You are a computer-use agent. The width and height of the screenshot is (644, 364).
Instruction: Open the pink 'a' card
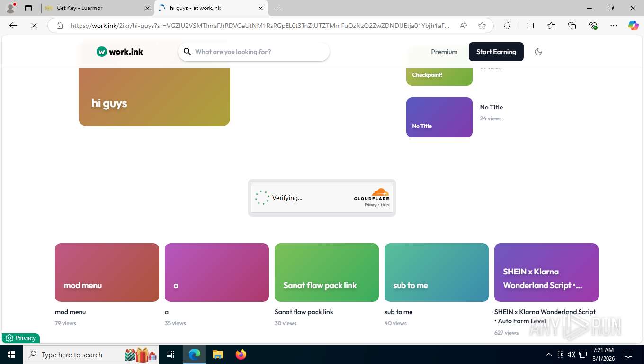pyautogui.click(x=217, y=273)
